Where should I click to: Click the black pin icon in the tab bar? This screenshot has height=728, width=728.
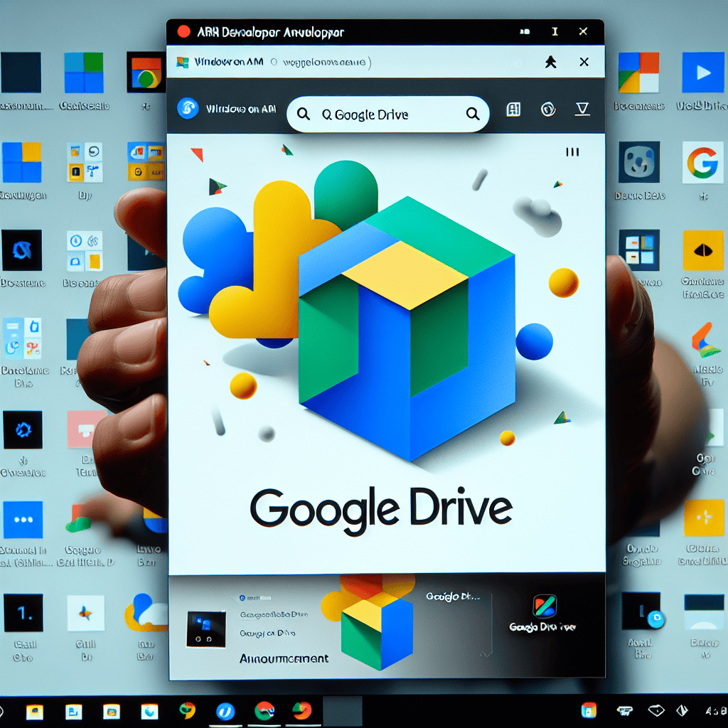[551, 62]
